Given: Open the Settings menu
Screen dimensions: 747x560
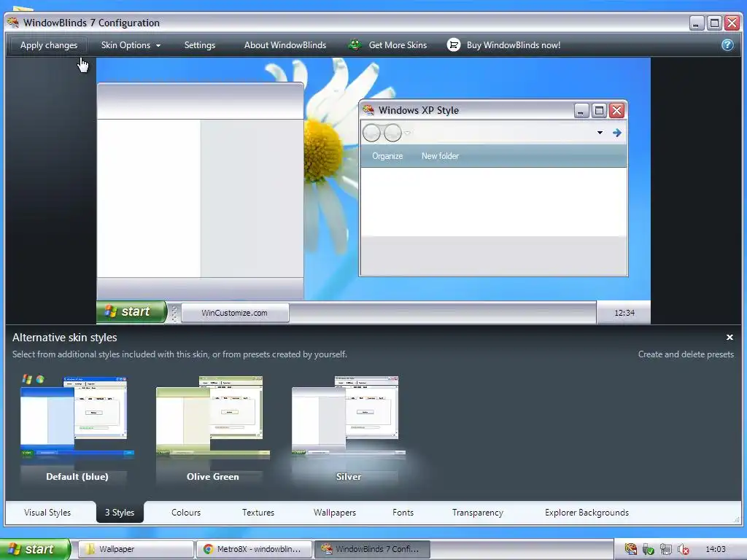Looking at the screenshot, I should tap(200, 45).
